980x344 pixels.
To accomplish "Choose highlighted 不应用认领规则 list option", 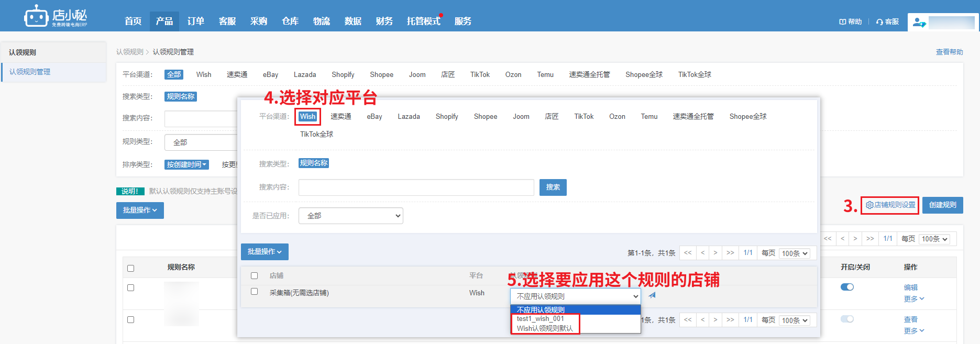I will 576,310.
